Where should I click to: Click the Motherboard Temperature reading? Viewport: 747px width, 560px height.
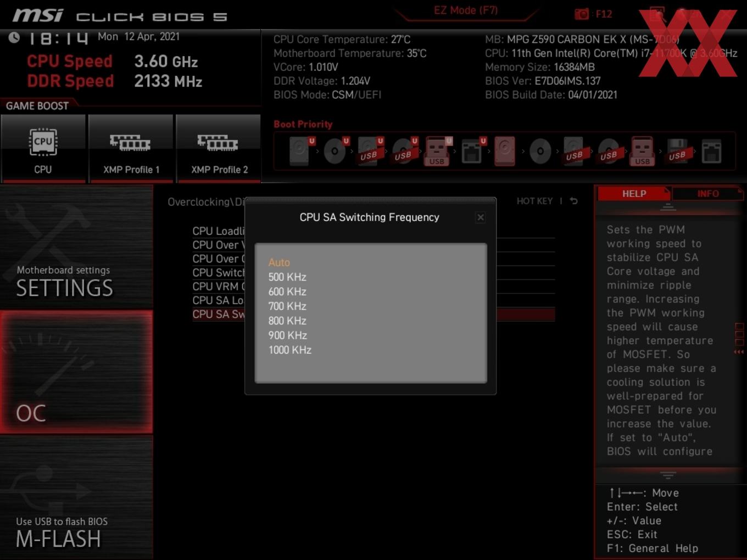350,53
